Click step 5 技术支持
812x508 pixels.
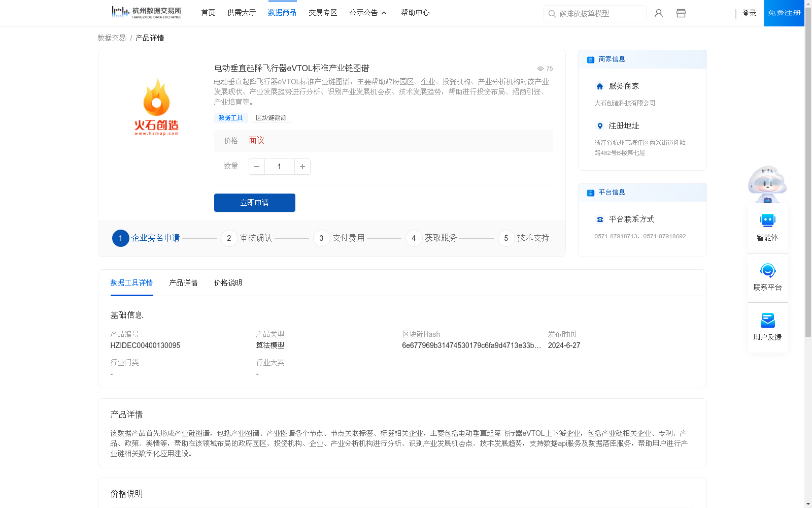(x=524, y=238)
